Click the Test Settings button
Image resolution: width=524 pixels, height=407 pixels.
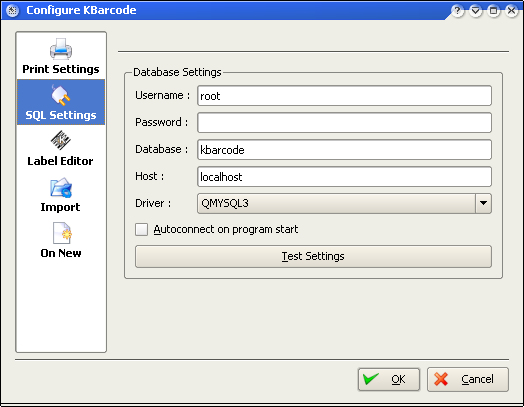pyautogui.click(x=313, y=256)
